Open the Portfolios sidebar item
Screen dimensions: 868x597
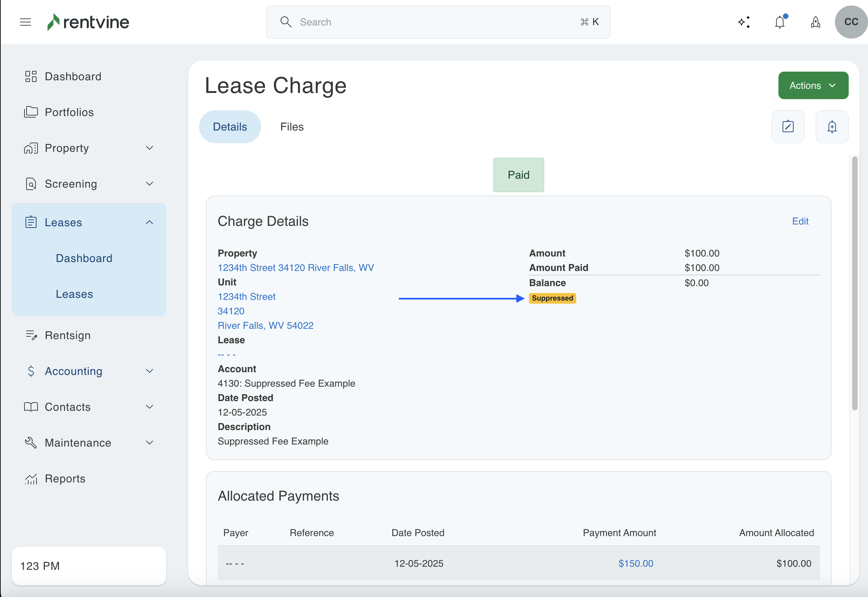tap(69, 112)
